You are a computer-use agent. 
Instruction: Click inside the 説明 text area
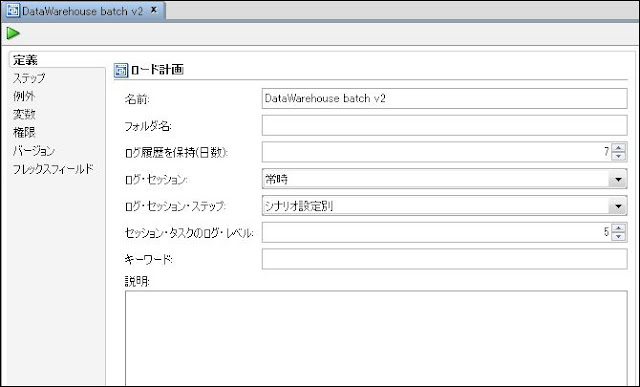coord(376,338)
